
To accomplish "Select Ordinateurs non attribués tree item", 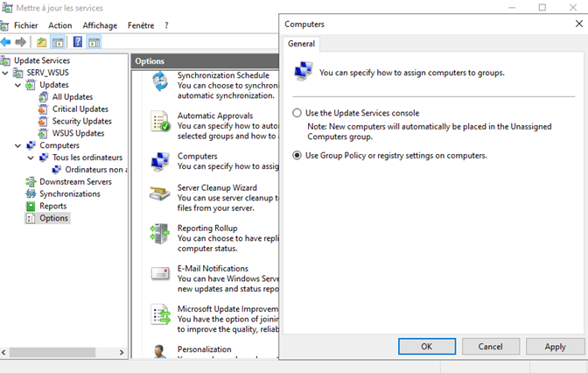I will click(x=96, y=170).
